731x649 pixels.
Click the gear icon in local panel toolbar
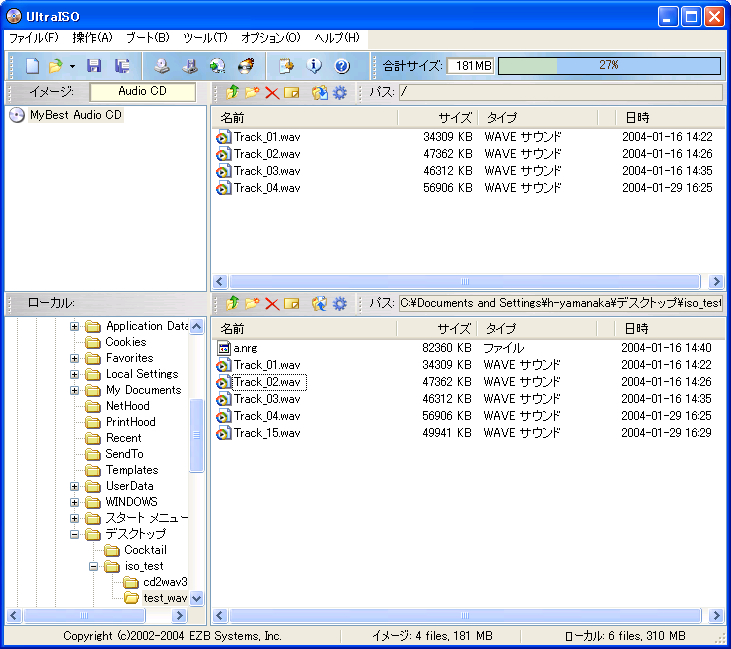point(340,304)
